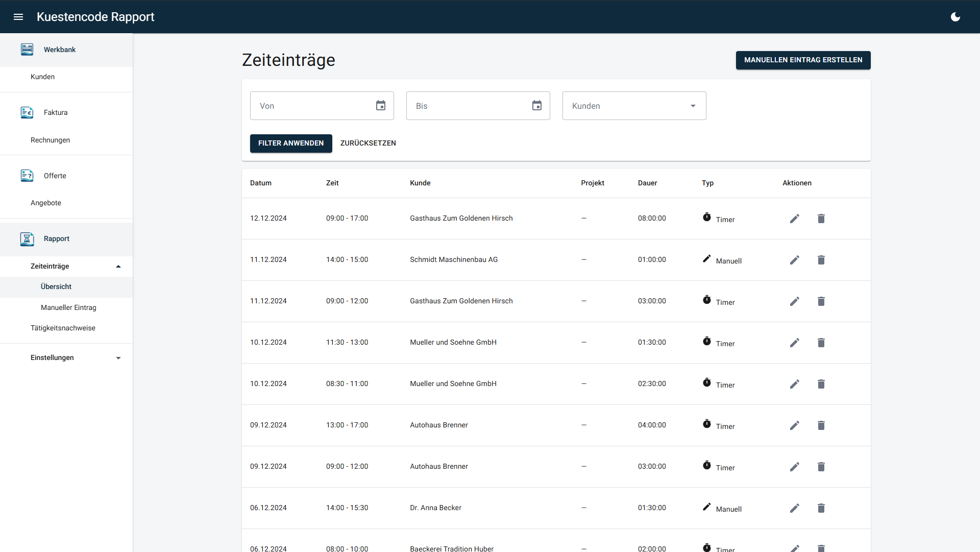Edit the 12.12.2024 Gasthaus entry
Viewport: 980px width, 552px height.
[x=795, y=219]
